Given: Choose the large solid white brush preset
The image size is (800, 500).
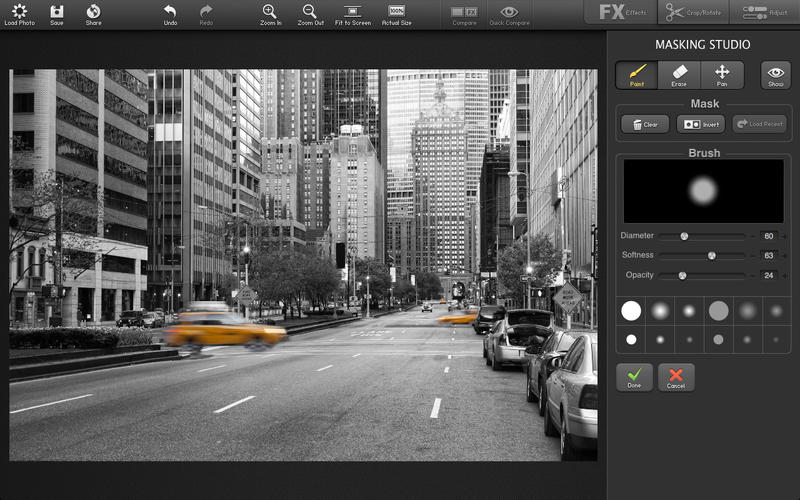Looking at the screenshot, I should pyautogui.click(x=631, y=311).
